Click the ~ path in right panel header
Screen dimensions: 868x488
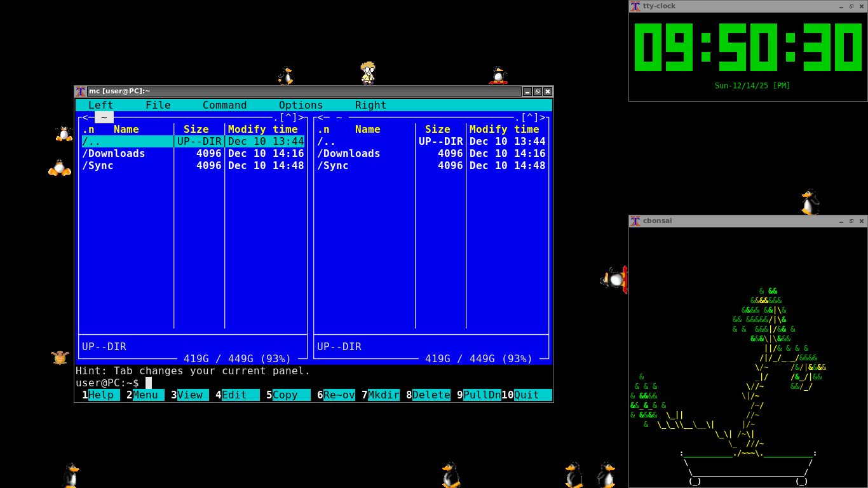[x=339, y=118]
